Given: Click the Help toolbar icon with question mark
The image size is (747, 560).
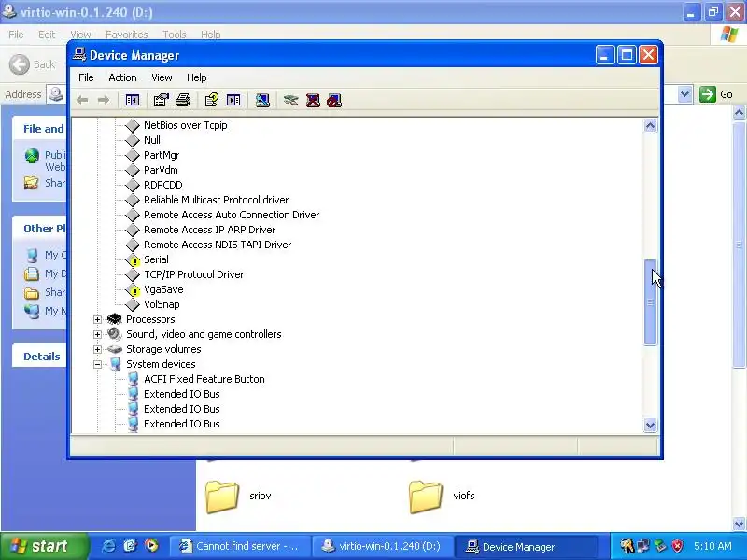Looking at the screenshot, I should point(212,100).
